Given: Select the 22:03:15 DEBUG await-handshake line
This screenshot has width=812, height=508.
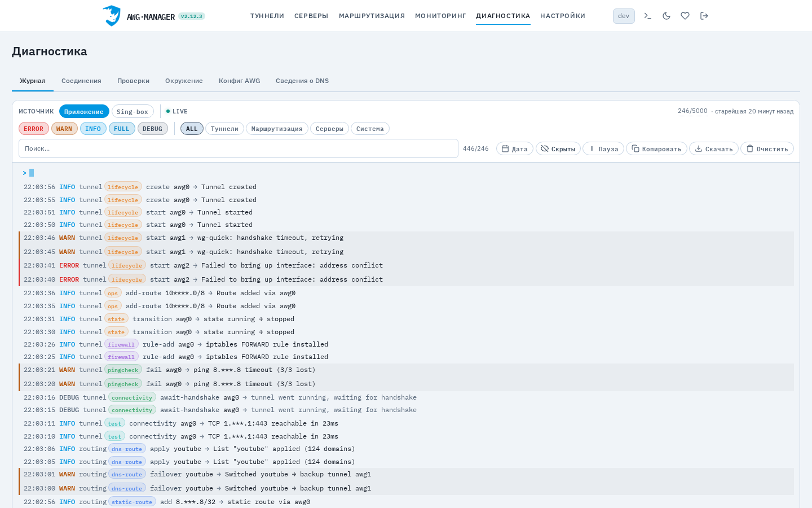Looking at the screenshot, I should click(x=407, y=410).
